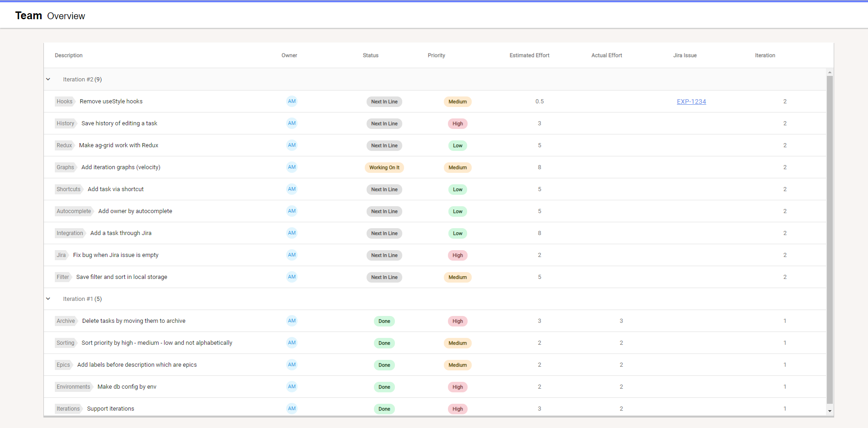Viewport: 868px width, 428px height.
Task: Click the Working On It status chip
Action: tap(384, 167)
